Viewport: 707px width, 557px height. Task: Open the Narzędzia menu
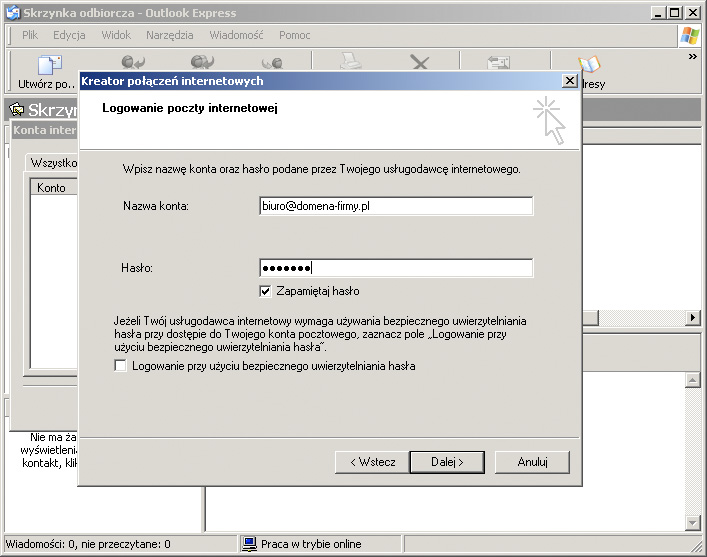click(x=170, y=35)
